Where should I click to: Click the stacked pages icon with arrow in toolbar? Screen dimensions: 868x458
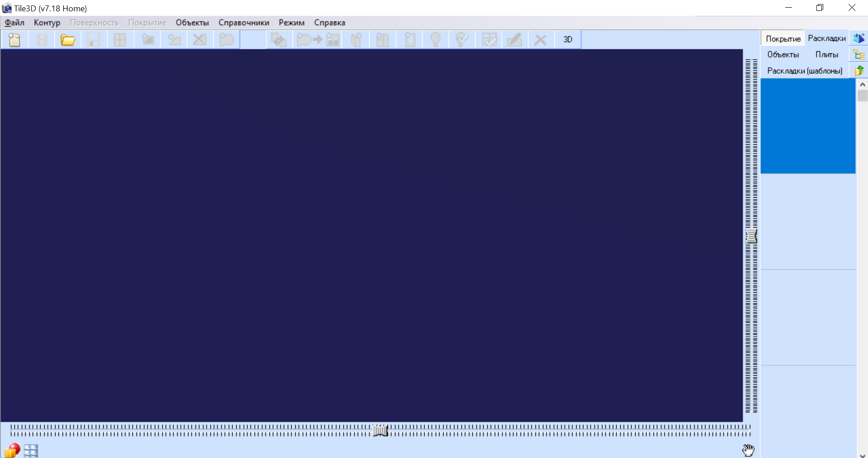click(x=278, y=40)
